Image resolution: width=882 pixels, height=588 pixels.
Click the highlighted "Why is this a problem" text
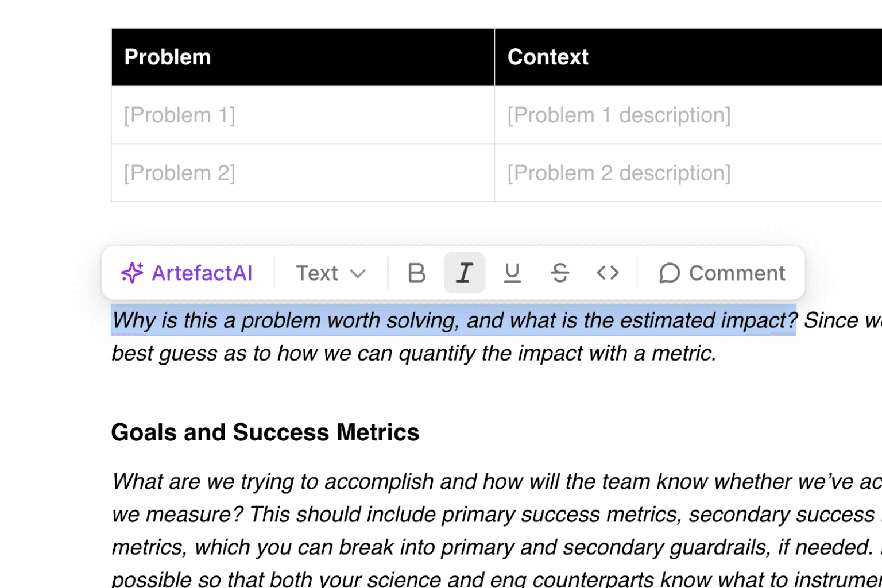(x=454, y=320)
